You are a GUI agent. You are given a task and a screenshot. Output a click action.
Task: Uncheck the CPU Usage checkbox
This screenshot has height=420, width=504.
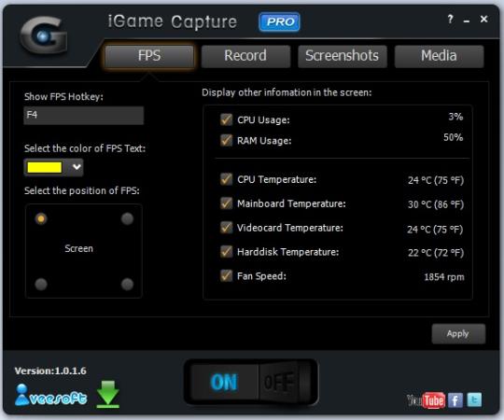point(226,119)
